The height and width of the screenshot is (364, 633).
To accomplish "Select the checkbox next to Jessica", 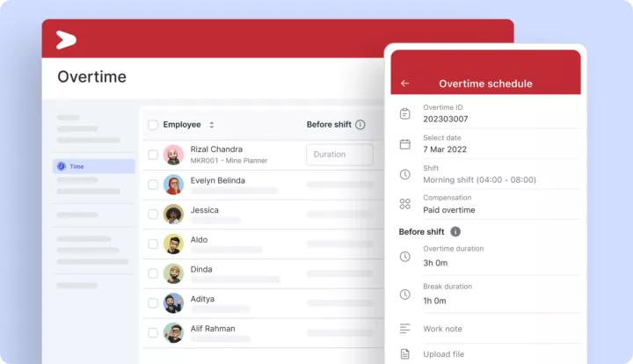I will pos(153,214).
